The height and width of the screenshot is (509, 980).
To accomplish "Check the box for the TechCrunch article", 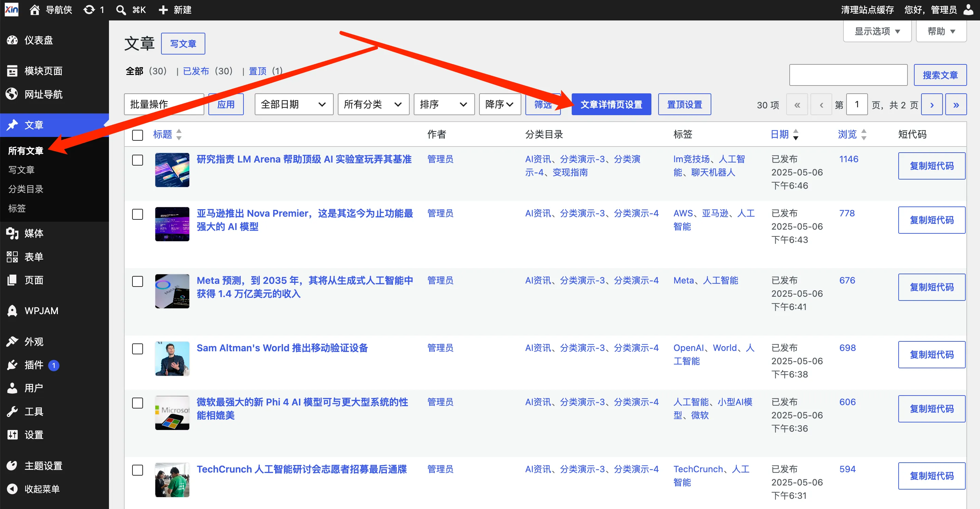I will tap(137, 470).
